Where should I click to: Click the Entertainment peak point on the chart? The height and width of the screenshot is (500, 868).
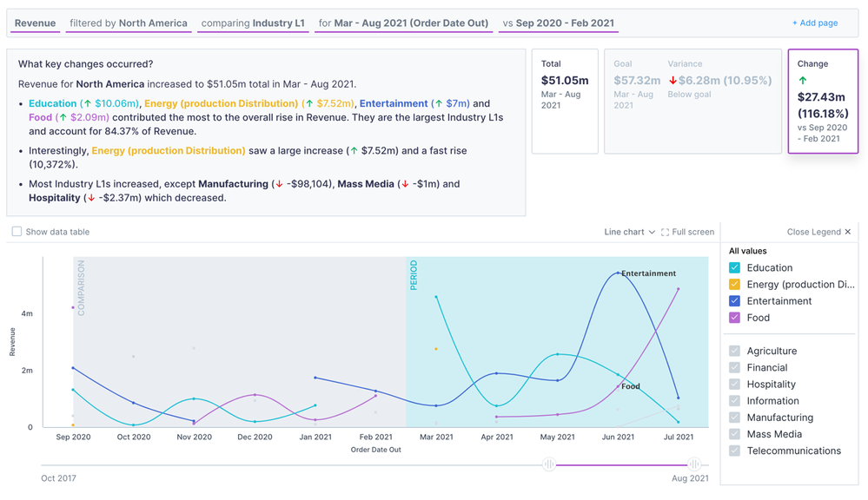click(618, 273)
